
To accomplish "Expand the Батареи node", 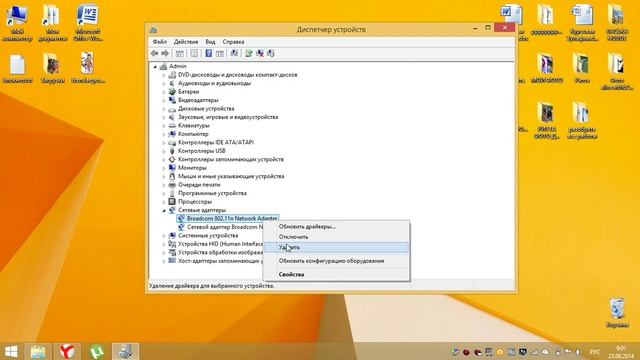I will click(x=164, y=92).
